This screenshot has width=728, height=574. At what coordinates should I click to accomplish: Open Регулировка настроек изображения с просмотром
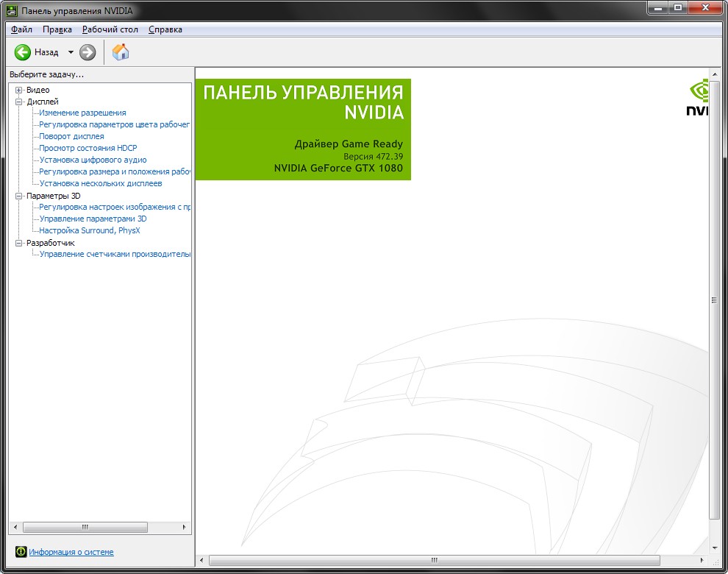[x=115, y=207]
